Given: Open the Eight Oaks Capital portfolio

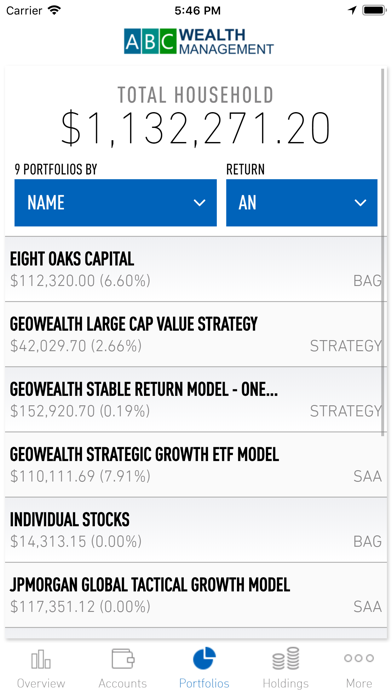Looking at the screenshot, I should (196, 269).
